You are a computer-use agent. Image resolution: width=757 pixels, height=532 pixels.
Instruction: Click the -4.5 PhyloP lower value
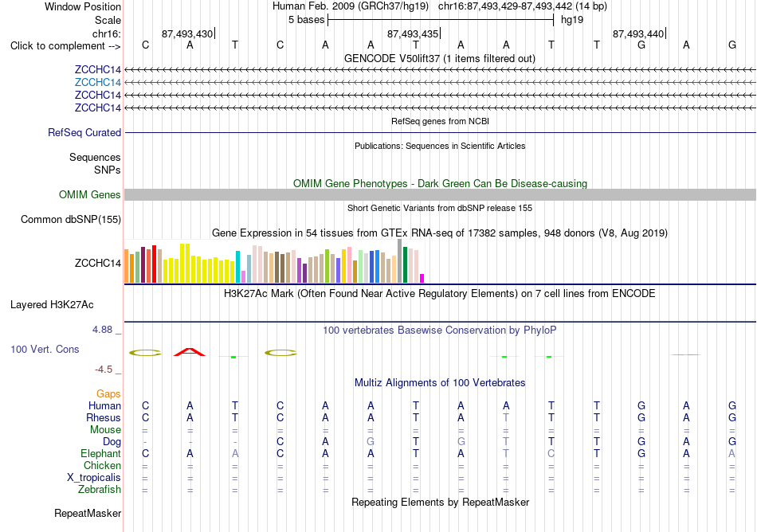pyautogui.click(x=104, y=370)
